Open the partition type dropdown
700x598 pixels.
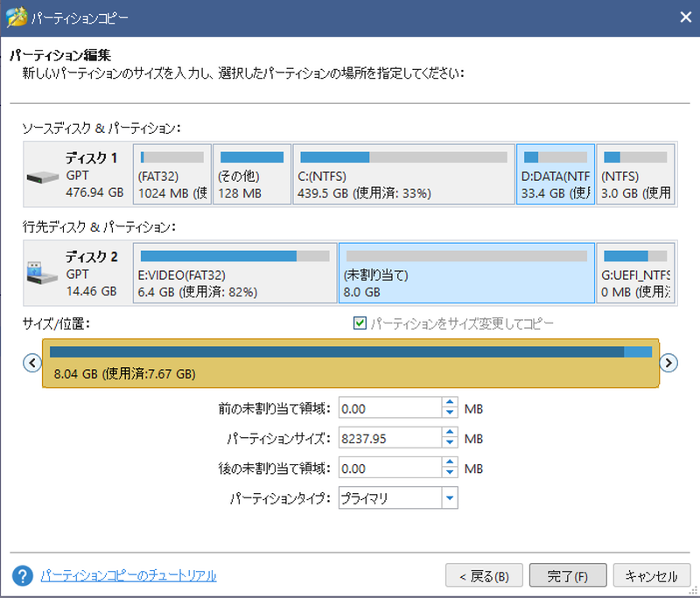pyautogui.click(x=450, y=498)
